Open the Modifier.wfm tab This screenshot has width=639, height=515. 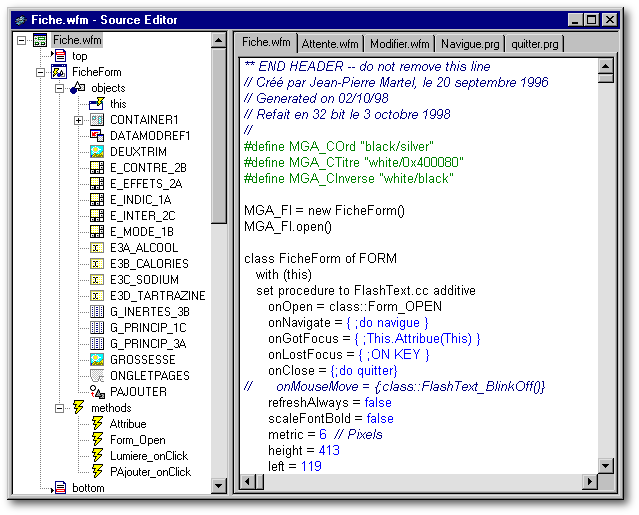point(399,44)
